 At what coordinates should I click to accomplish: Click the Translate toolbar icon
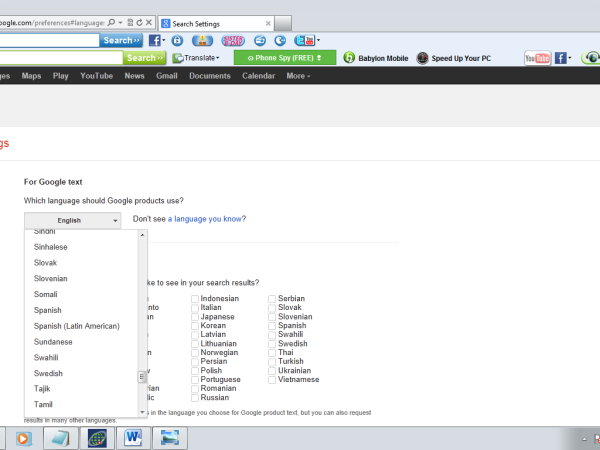[x=178, y=58]
